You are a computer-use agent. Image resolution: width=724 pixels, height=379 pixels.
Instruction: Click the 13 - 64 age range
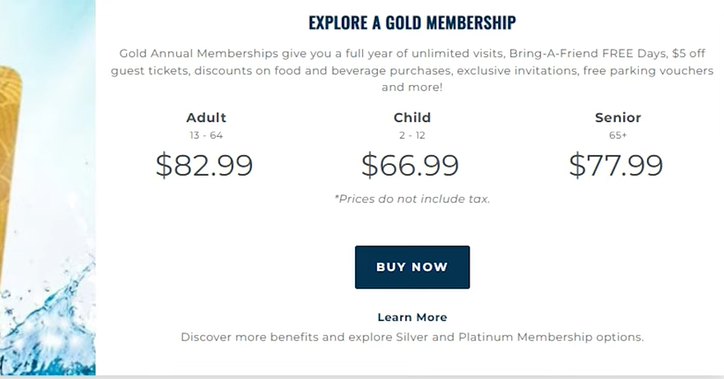coord(206,135)
